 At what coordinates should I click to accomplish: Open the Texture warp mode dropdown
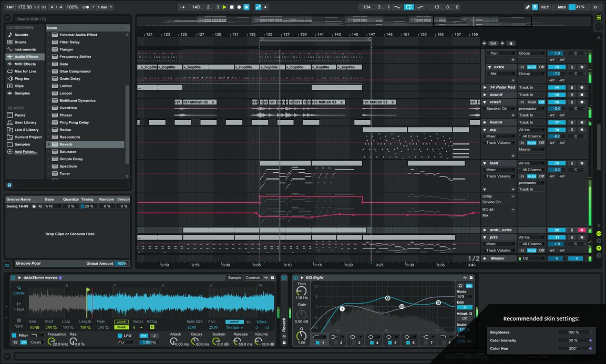234,328
